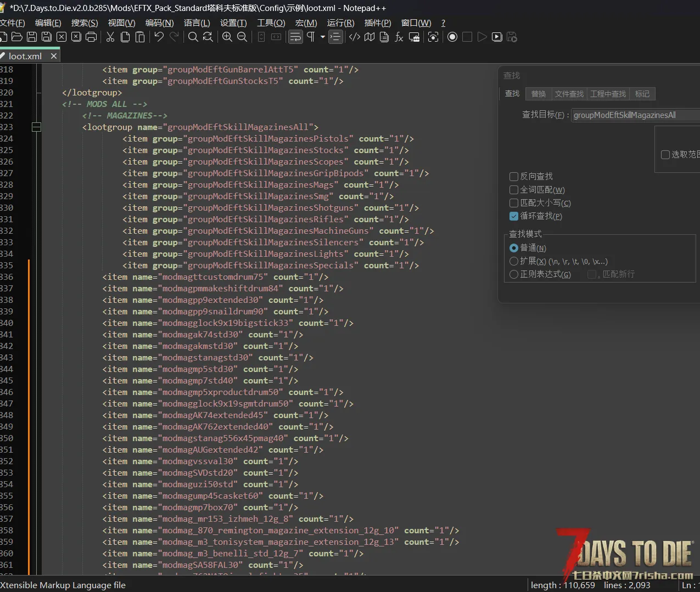
Task: Open the 窗口(W) menu
Action: [416, 22]
